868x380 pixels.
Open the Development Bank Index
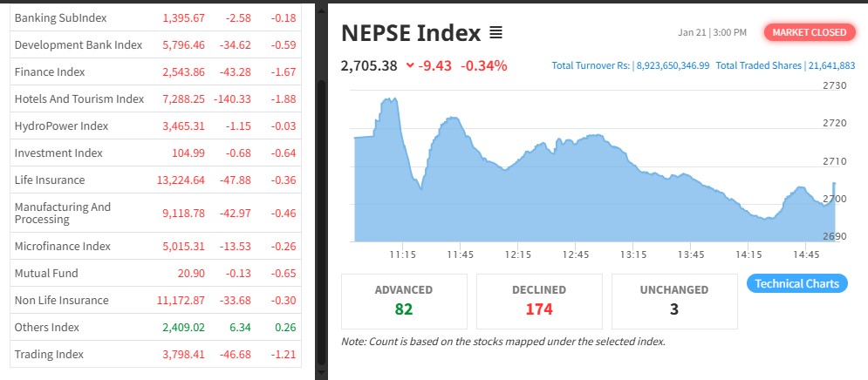pyautogui.click(x=79, y=45)
